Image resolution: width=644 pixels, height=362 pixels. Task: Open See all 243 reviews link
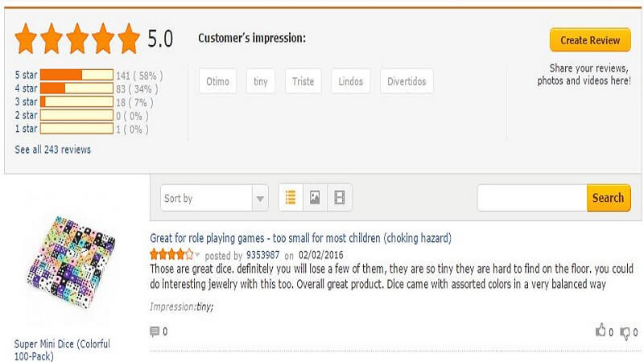[53, 150]
